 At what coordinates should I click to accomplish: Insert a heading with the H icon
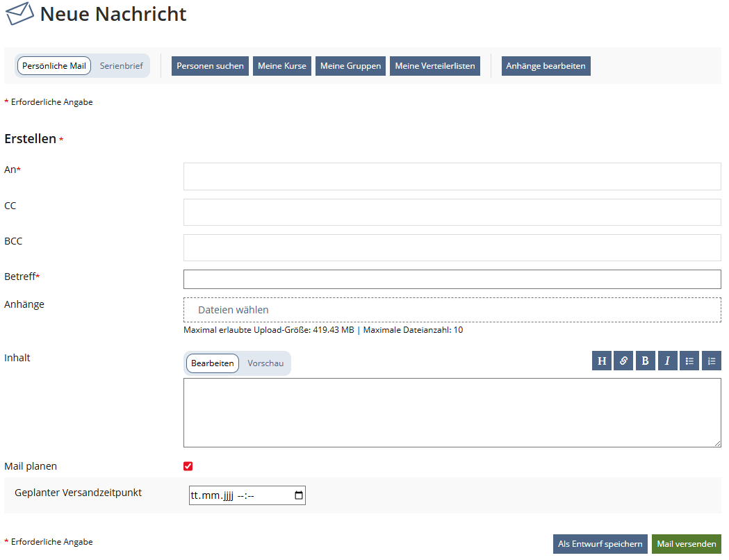coord(601,361)
